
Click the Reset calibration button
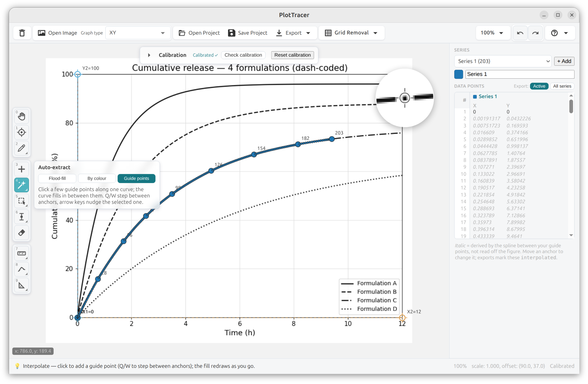(x=292, y=55)
